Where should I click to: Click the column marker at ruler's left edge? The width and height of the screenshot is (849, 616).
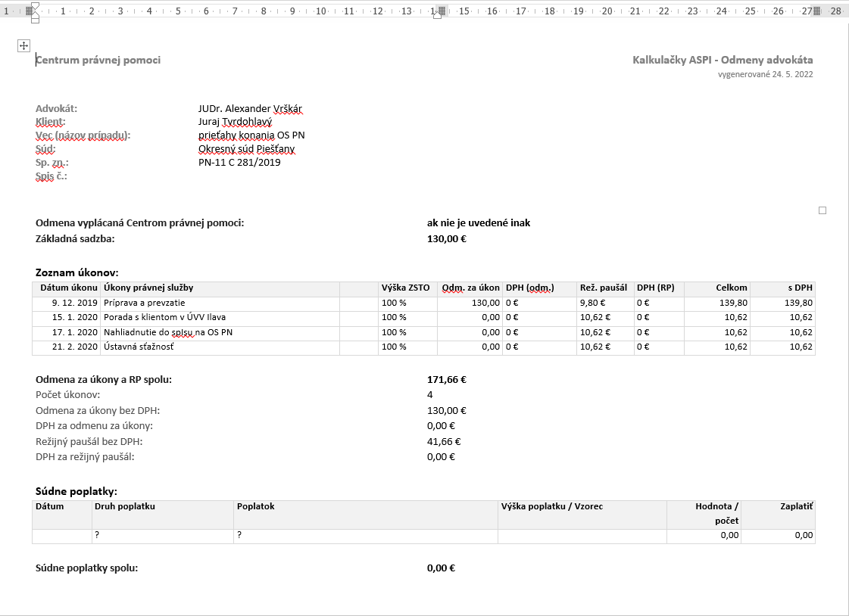tap(30, 11)
